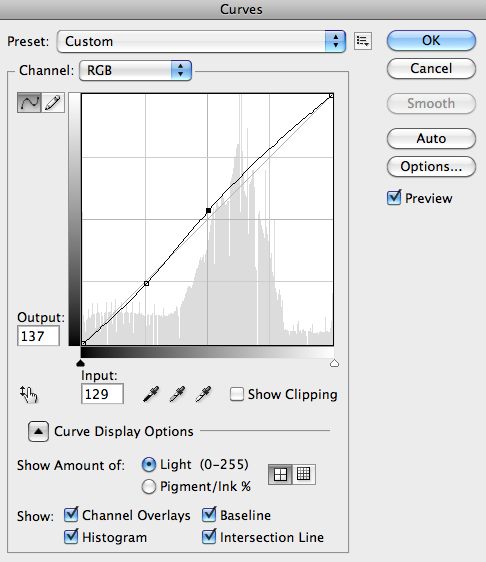Image resolution: width=486 pixels, height=562 pixels.
Task: Click the Auto button
Action: click(431, 138)
